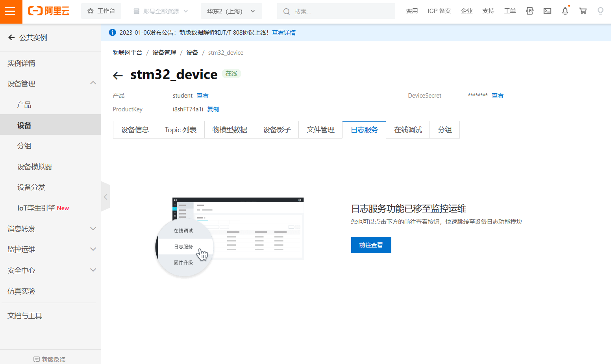Copy the ProductKey with 复制
The image size is (611, 364).
pos(213,109)
